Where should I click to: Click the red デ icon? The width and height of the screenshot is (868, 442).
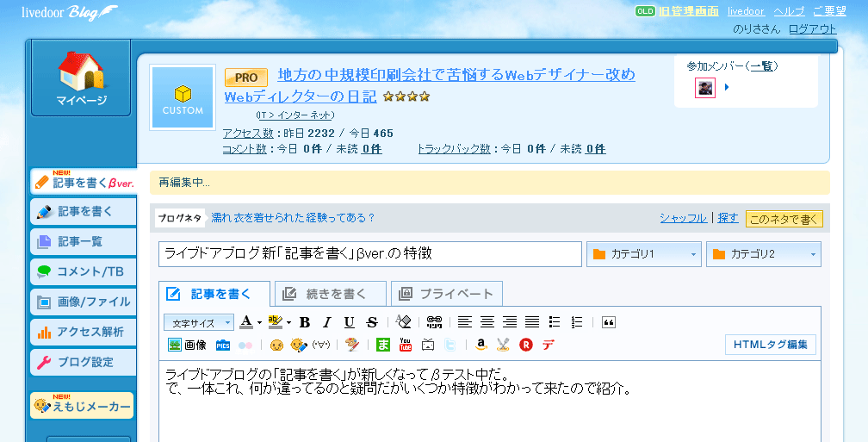point(548,345)
